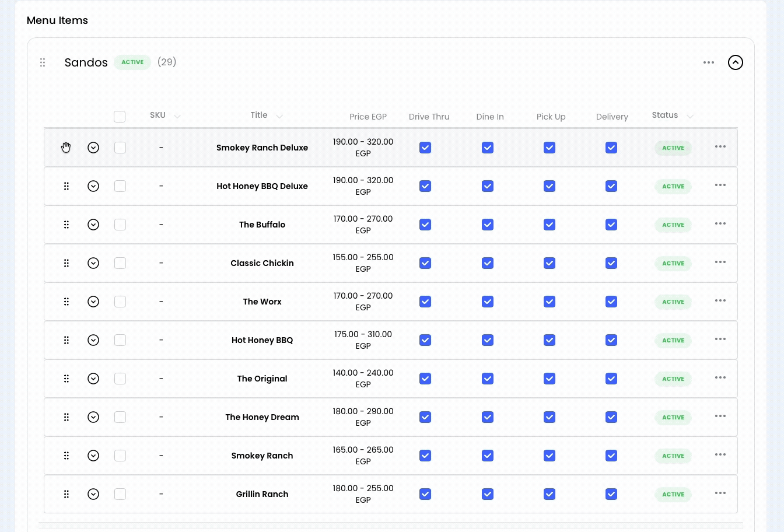Screen dimensions: 784x532
Task: Select the Hot Honey BBQ Deluxe row checkbox
Action: [x=120, y=186]
